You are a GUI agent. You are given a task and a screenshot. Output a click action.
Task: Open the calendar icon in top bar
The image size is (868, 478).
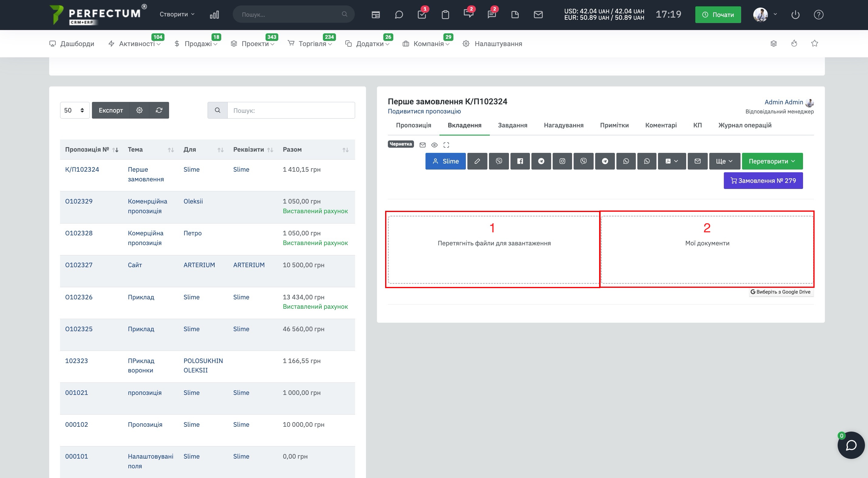[375, 15]
